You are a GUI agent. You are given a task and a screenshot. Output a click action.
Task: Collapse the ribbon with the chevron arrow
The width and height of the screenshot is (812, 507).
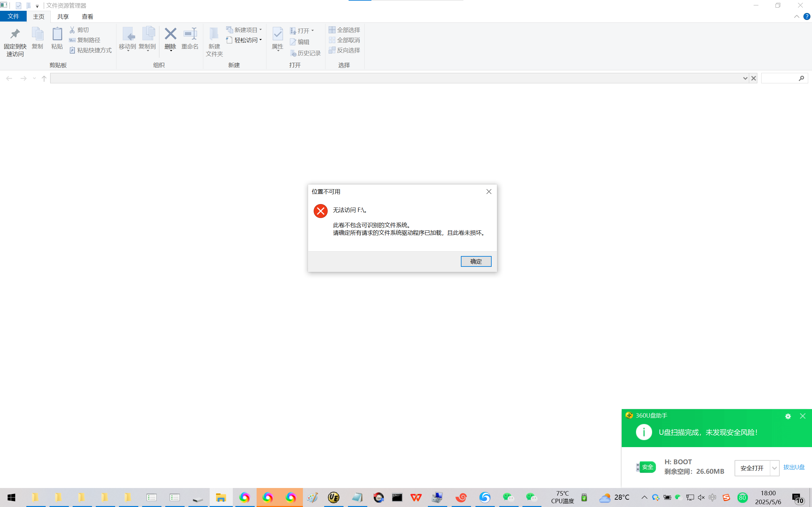point(796,16)
